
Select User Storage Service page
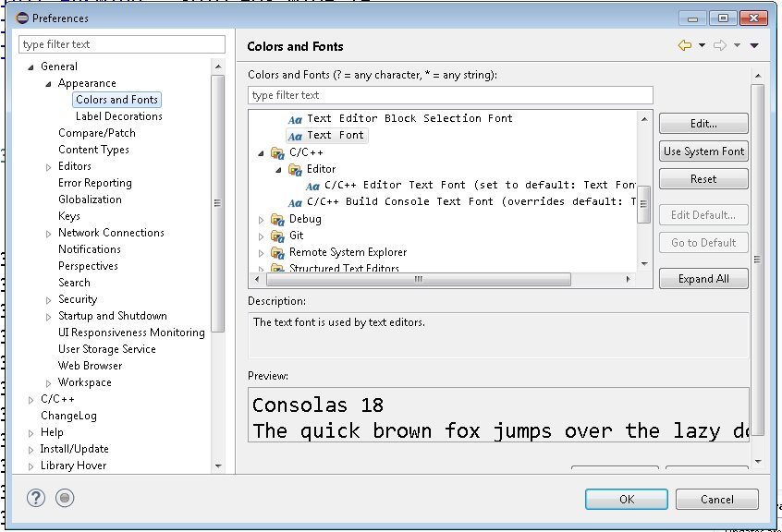[x=106, y=349]
